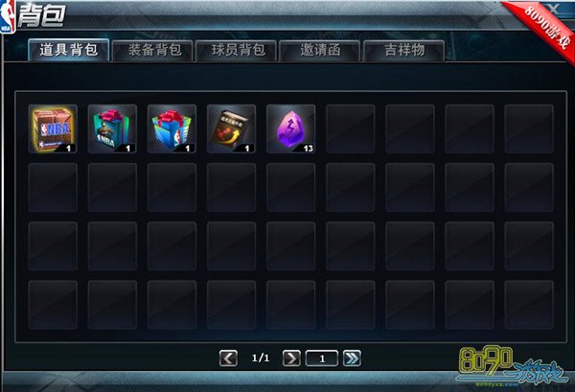Viewport: 575px width, 392px height.
Task: Click the last empty slot in bottom row
Action: tap(529, 305)
